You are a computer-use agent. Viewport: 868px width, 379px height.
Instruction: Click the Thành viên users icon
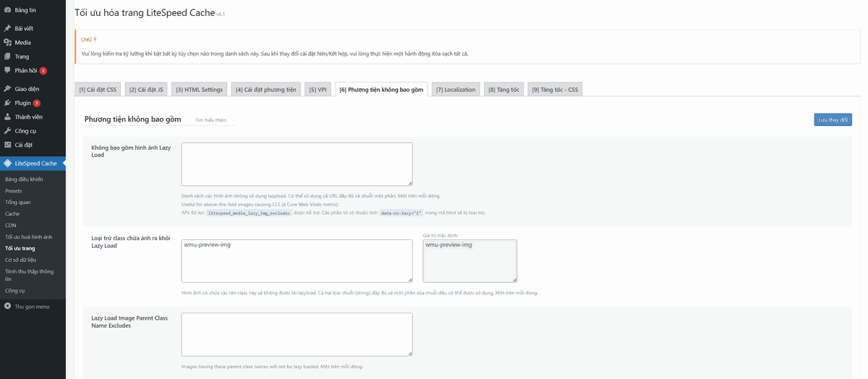point(7,116)
